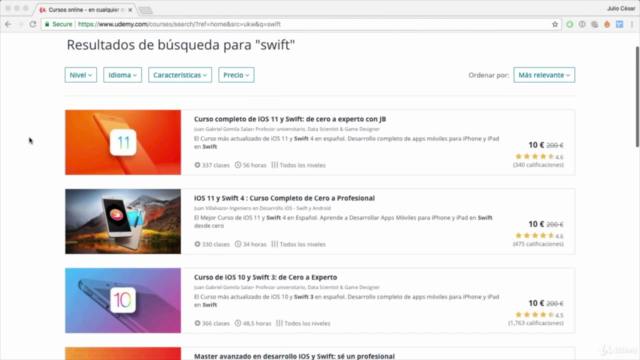
Task: Reload the page with the refresh icon
Action: pos(33,24)
